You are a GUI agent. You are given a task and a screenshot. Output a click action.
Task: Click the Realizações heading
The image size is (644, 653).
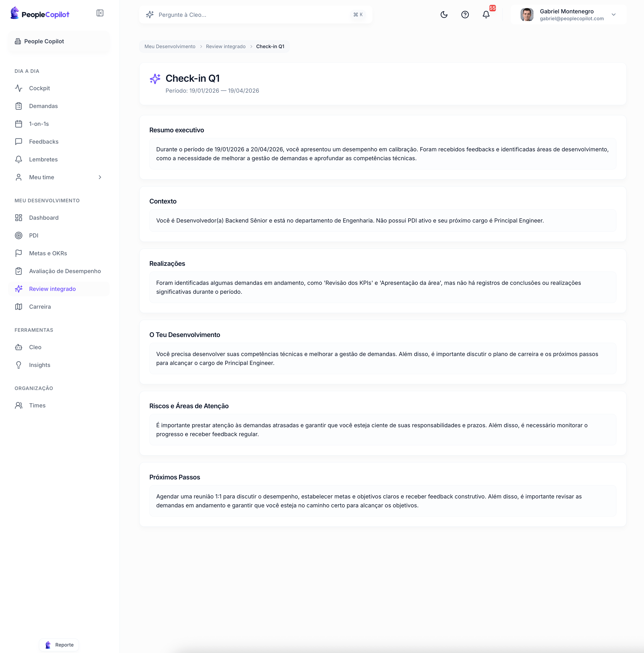tap(167, 264)
